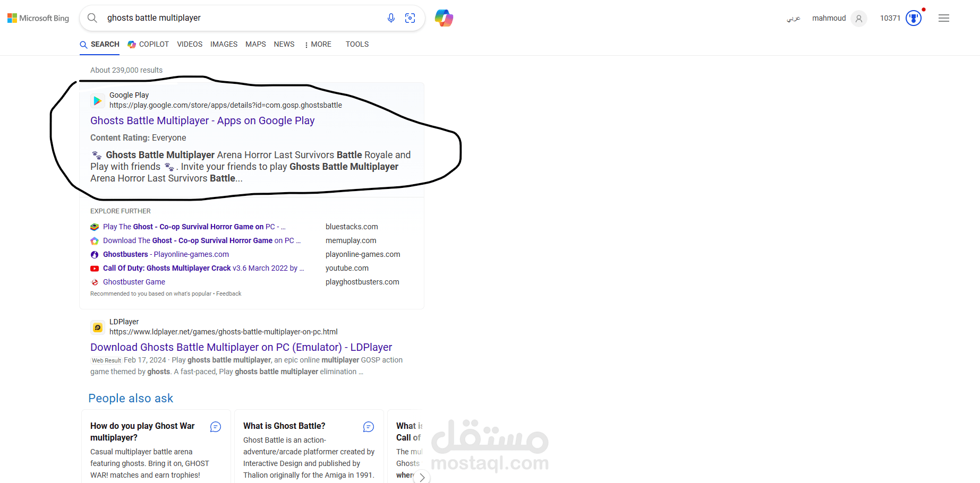Open Ghostbusters Playonline-games.com link
This screenshot has height=483, width=980.
click(x=166, y=254)
